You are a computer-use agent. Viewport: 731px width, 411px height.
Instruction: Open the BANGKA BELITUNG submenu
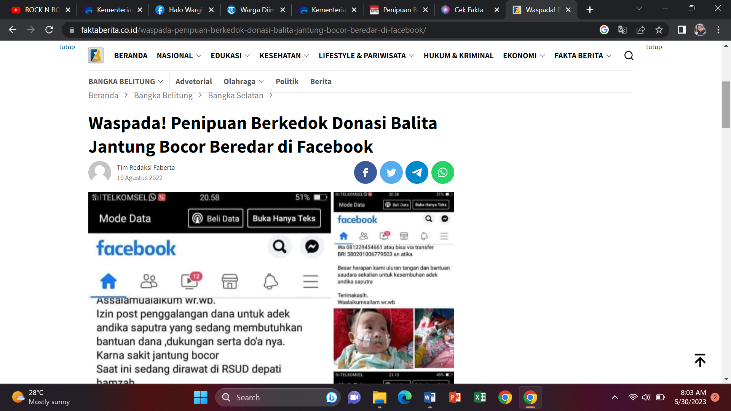(126, 81)
